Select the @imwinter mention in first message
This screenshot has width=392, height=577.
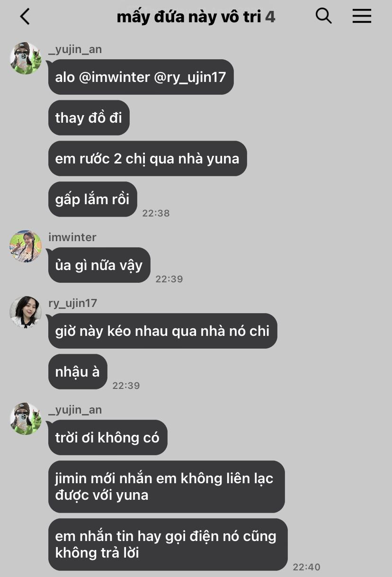pyautogui.click(x=115, y=77)
